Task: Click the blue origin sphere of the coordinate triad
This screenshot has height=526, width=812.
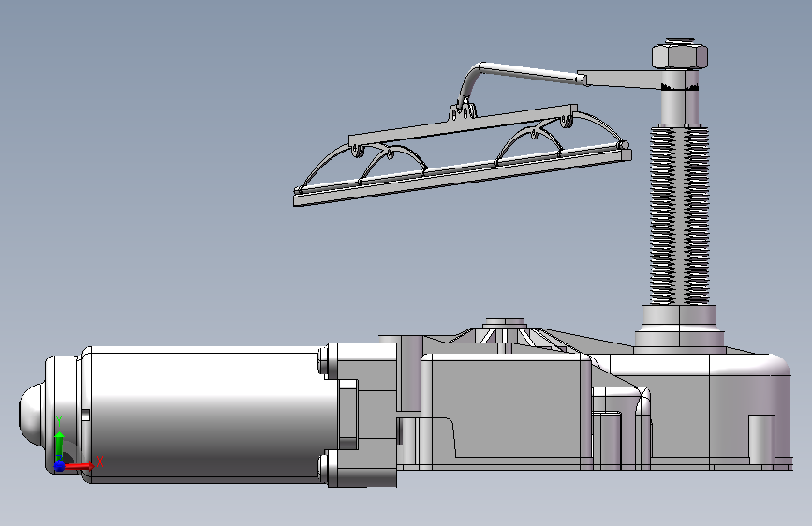Action: point(59,466)
